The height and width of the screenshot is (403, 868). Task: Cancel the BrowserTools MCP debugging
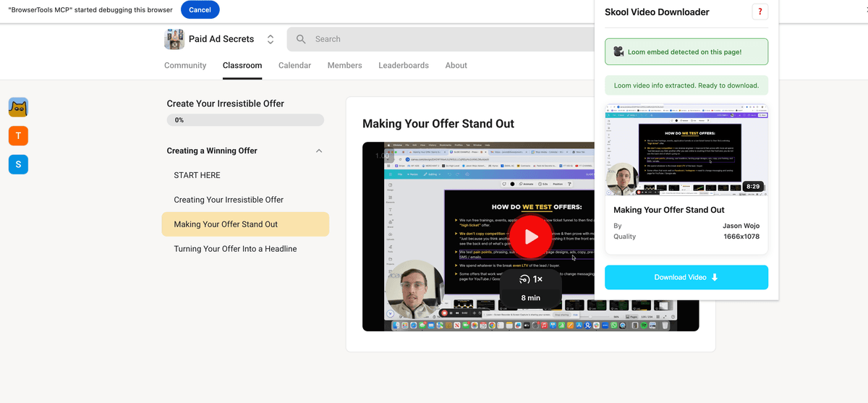click(200, 10)
